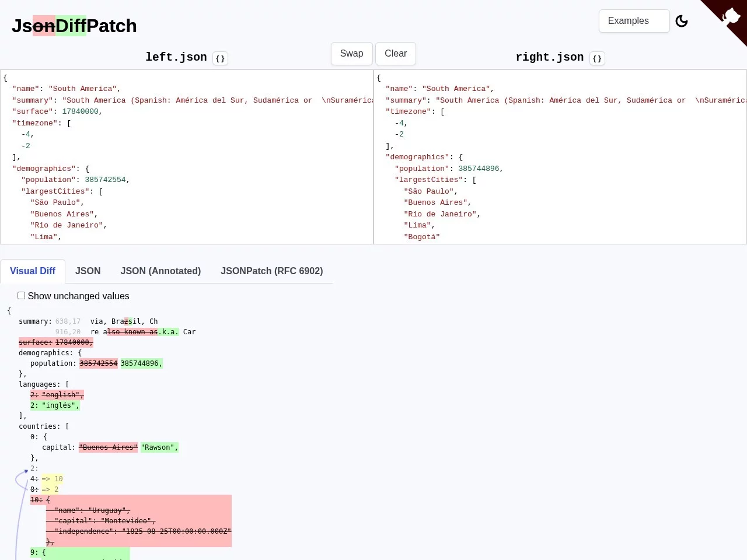Switch to the JSON tab
The width and height of the screenshot is (747, 560).
88,271
